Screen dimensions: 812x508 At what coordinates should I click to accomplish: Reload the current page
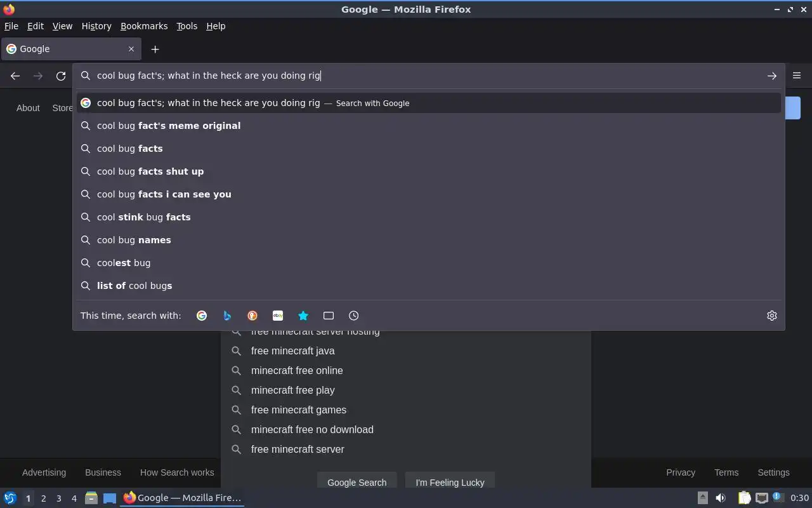[61, 76]
